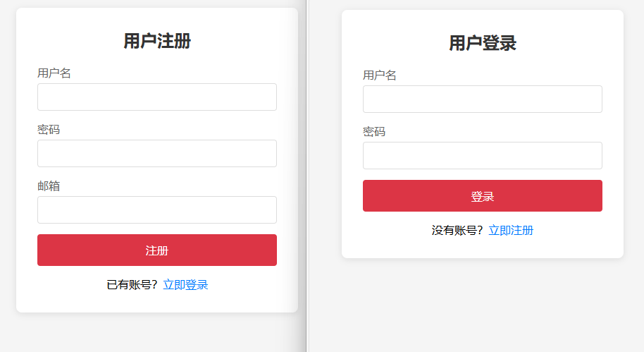The width and height of the screenshot is (644, 352).
Task: Click the vertical divider between the two forms
Action: click(x=306, y=176)
